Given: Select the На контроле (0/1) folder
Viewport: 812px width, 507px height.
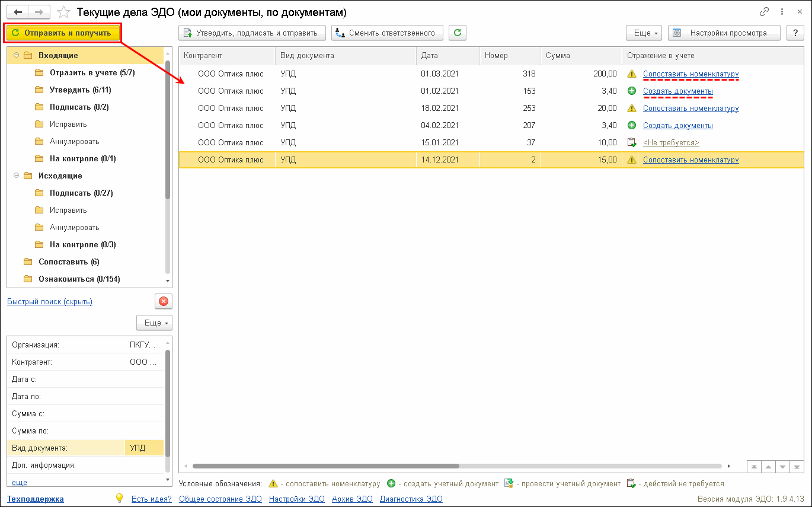Looking at the screenshot, I should [83, 159].
